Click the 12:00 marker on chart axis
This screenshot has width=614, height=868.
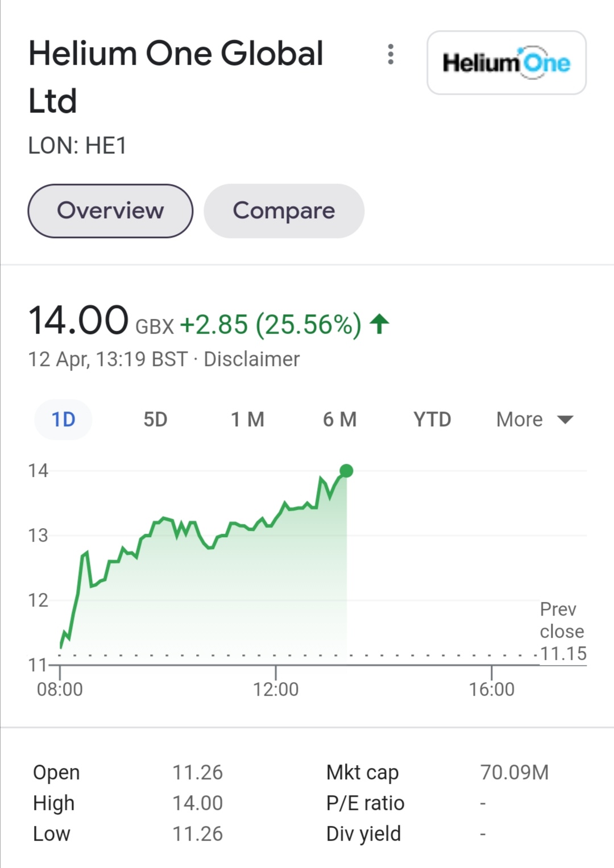276,689
